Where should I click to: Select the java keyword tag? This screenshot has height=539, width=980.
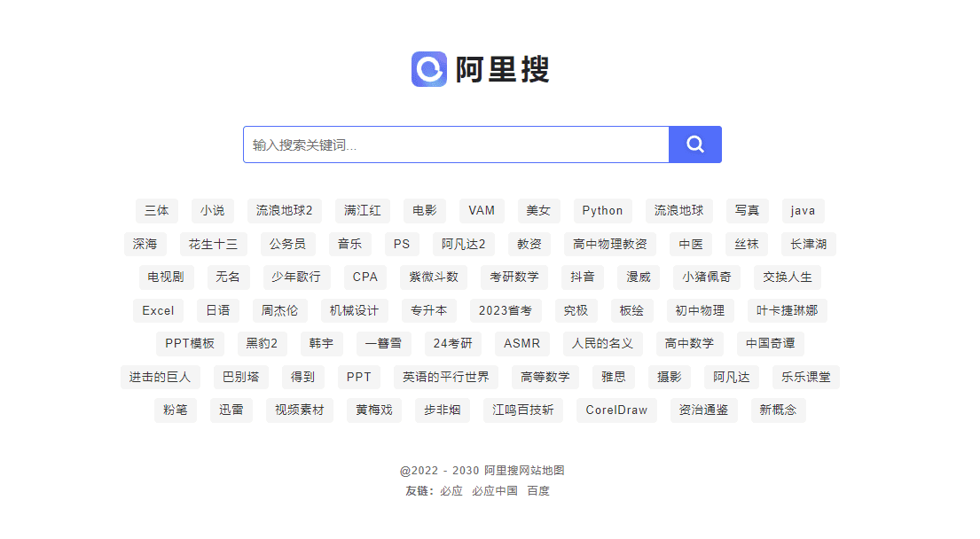click(x=803, y=210)
